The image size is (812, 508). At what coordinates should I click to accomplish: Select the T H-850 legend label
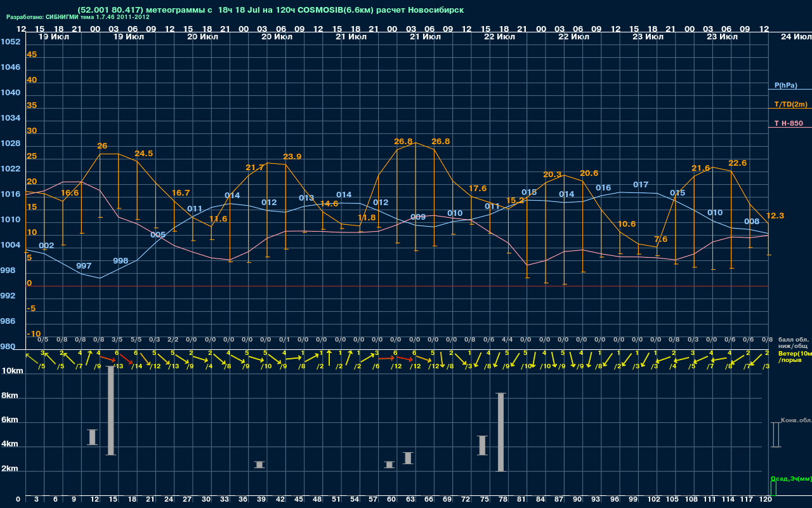point(789,123)
